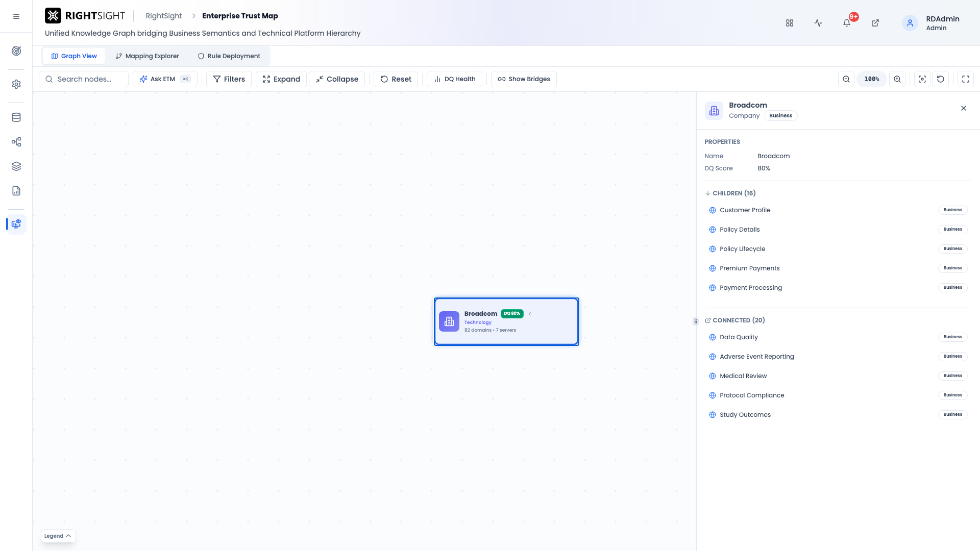Click the notifications bell icon
This screenshot has height=551, width=980.
coord(847,23)
